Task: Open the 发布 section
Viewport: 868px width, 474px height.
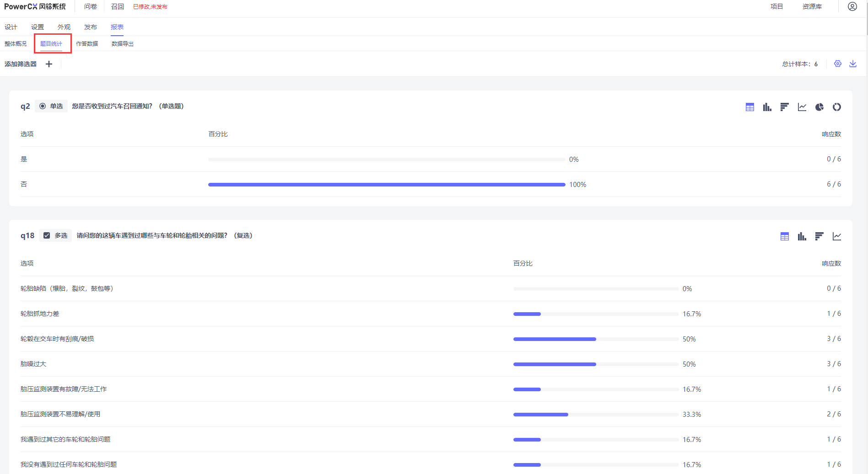Action: pos(91,27)
